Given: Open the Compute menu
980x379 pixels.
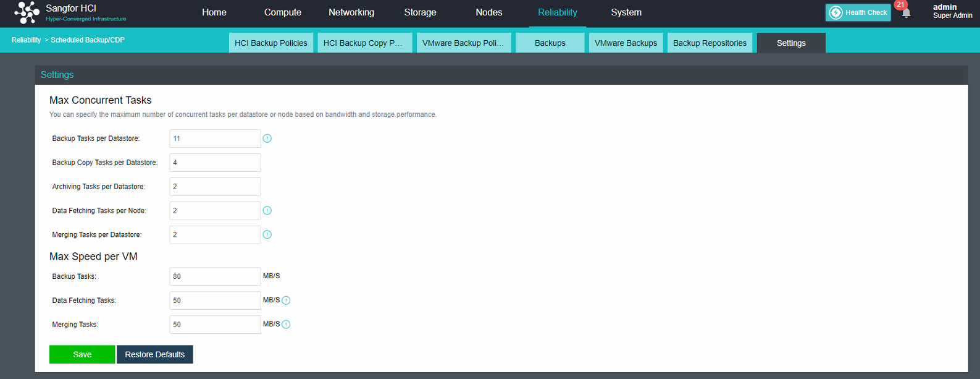Looking at the screenshot, I should (x=283, y=12).
